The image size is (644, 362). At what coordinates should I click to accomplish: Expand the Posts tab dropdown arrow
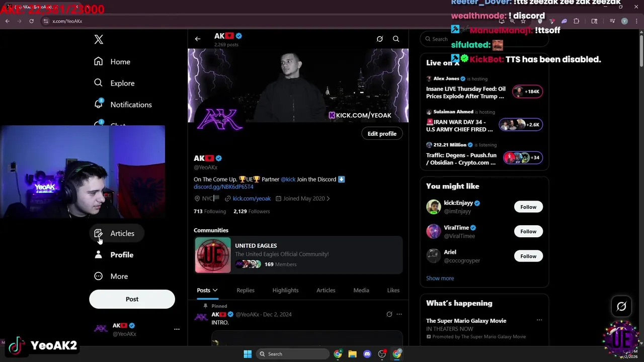point(215,290)
